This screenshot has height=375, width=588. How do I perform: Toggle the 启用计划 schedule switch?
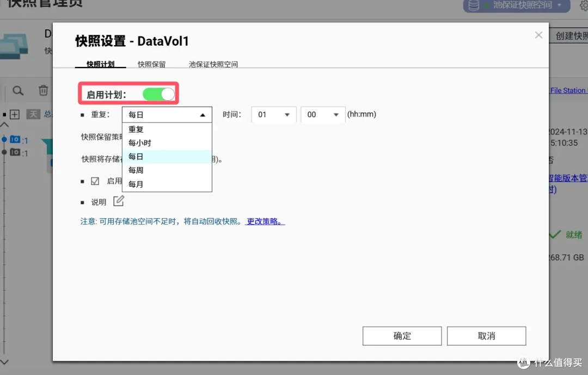(x=158, y=94)
